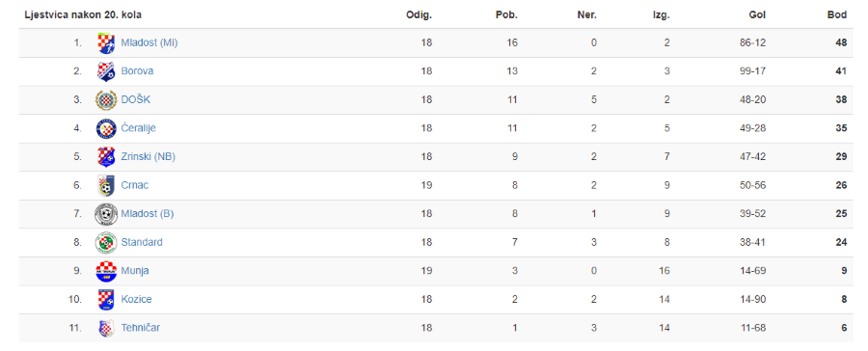Open the DOŠK team link
The image size is (868, 351).
click(x=136, y=99)
